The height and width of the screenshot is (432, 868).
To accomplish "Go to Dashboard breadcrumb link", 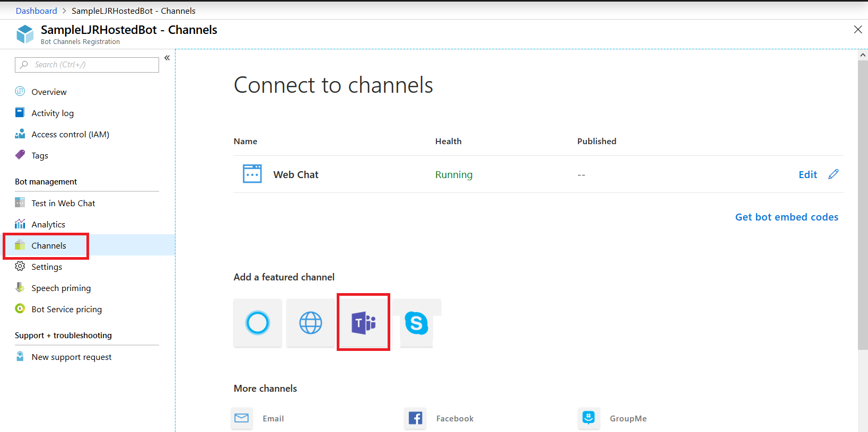I will tap(36, 11).
